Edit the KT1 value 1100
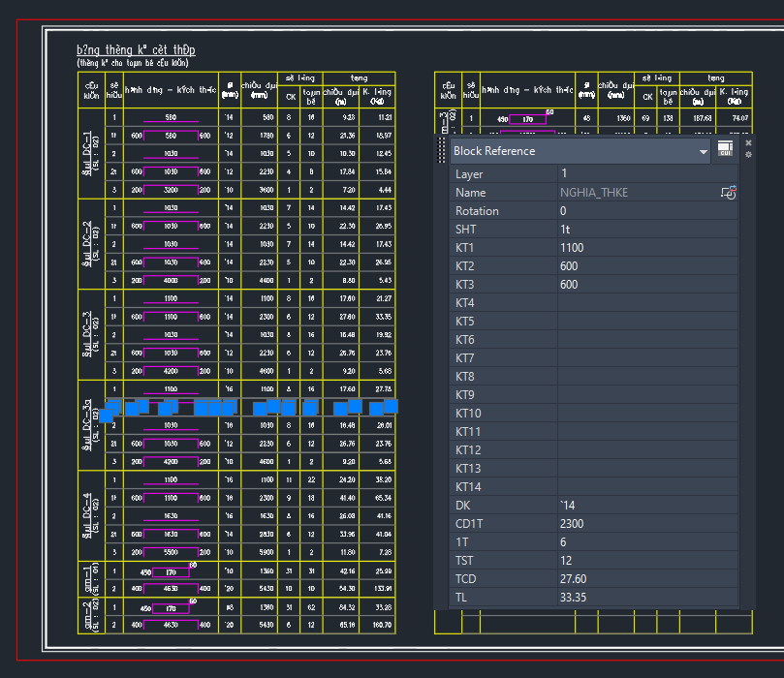 click(646, 248)
